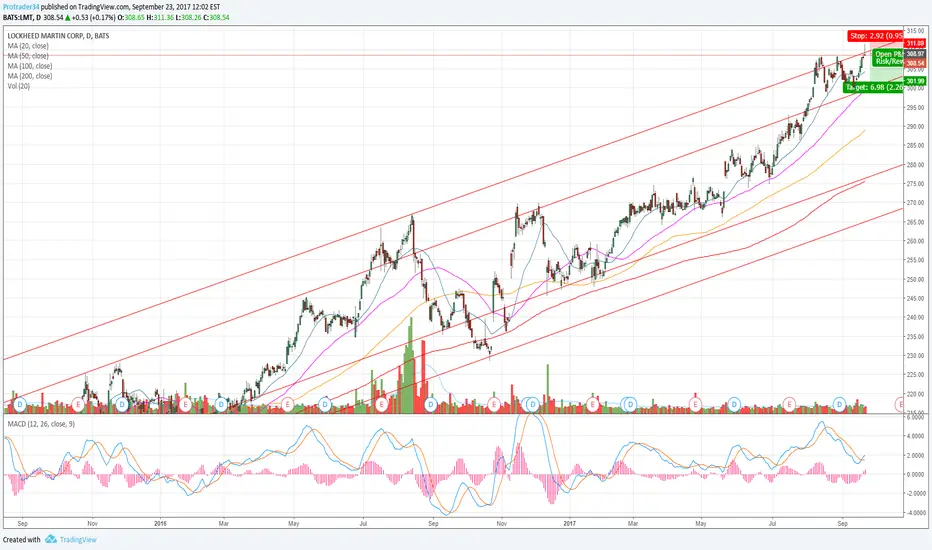Click the BATS:LMT ticker in header
Screen dimensions: 932x550
[x=17, y=17]
